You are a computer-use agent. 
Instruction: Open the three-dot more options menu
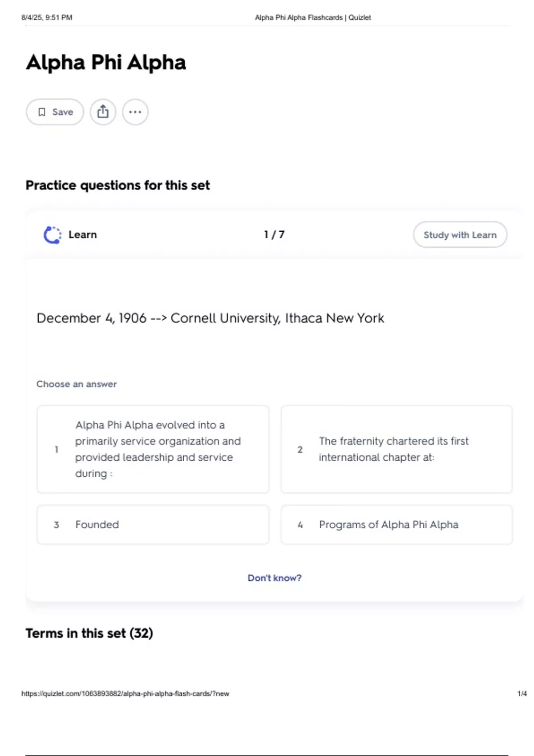click(135, 112)
